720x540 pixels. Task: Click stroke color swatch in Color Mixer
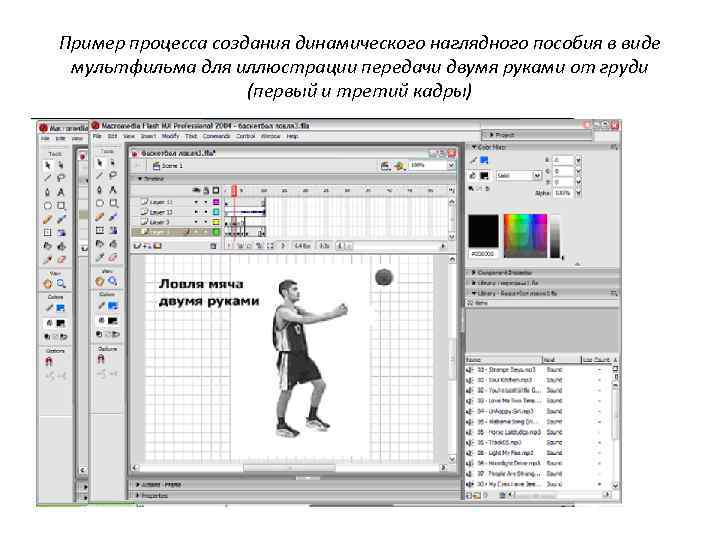click(x=484, y=160)
